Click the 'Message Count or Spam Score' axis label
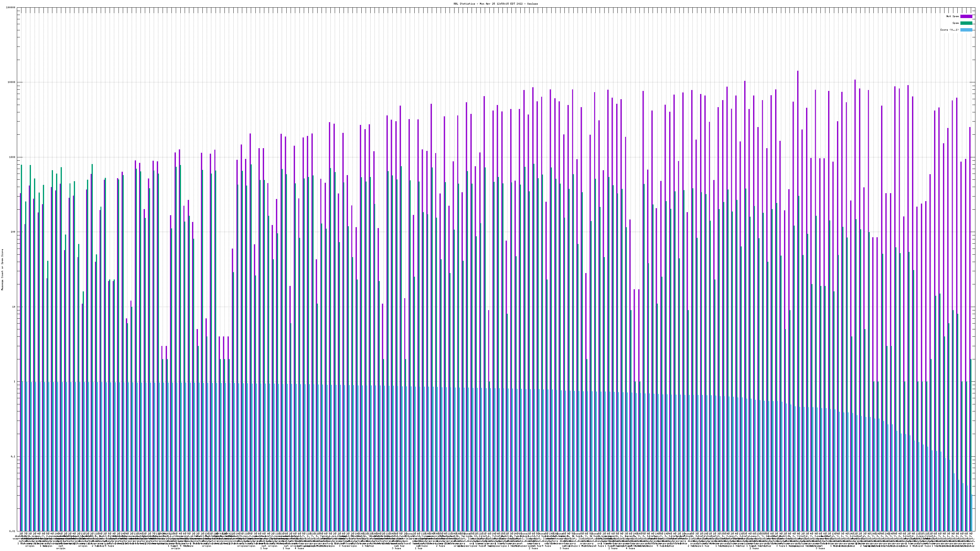 click(2, 270)
